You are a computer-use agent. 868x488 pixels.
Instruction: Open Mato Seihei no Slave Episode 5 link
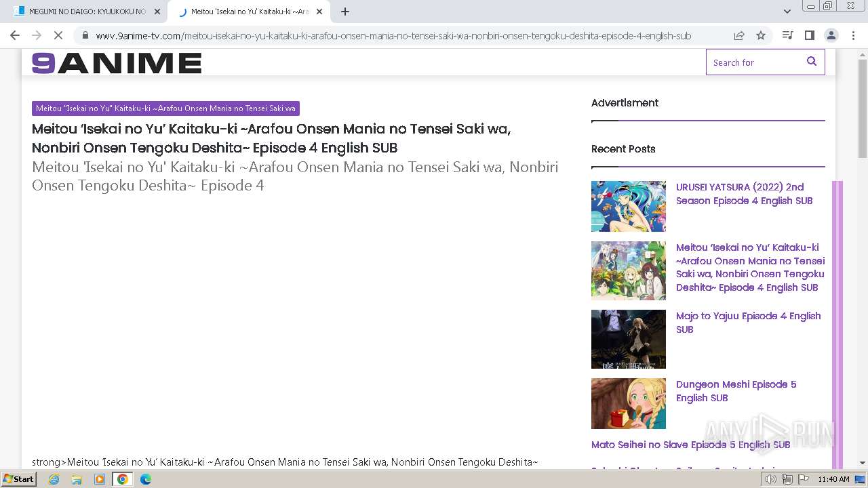click(x=690, y=445)
